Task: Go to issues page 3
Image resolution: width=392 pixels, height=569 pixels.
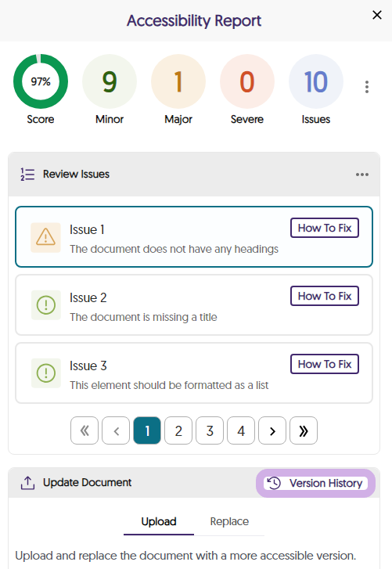Action: pos(210,430)
